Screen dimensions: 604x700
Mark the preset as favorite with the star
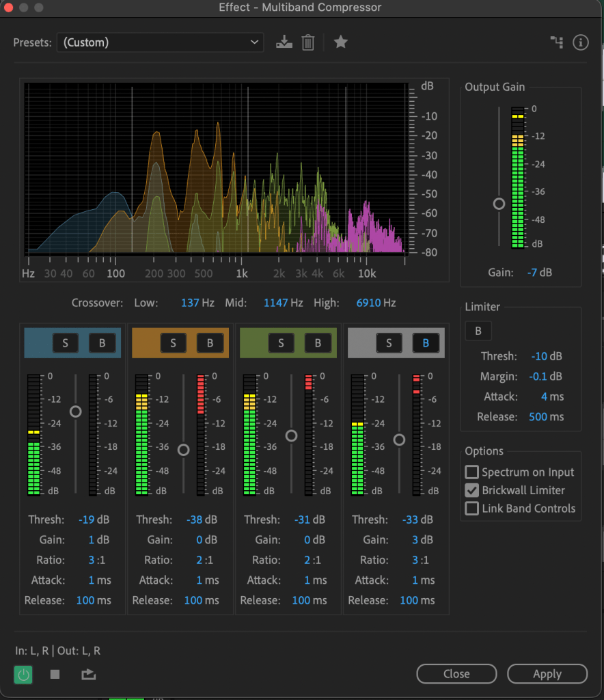coord(340,42)
